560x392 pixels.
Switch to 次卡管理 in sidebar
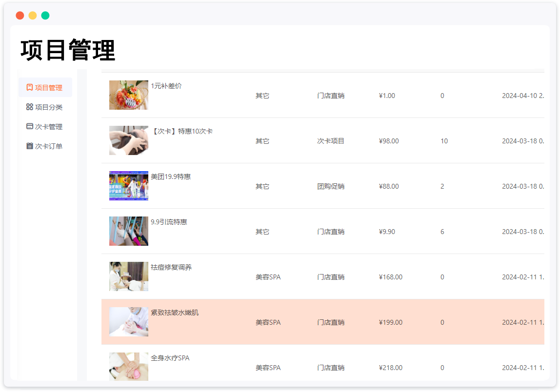tap(48, 127)
